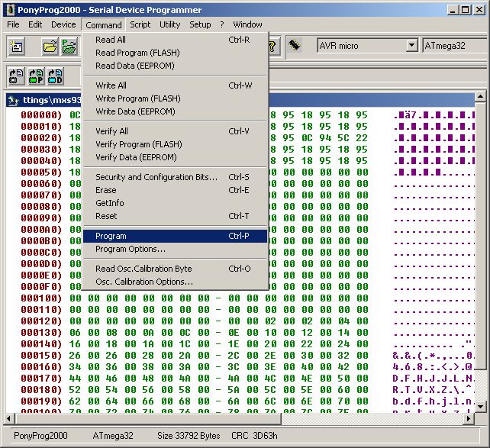
Task: Choose Read Data (EEPROM)
Action: click(175, 66)
